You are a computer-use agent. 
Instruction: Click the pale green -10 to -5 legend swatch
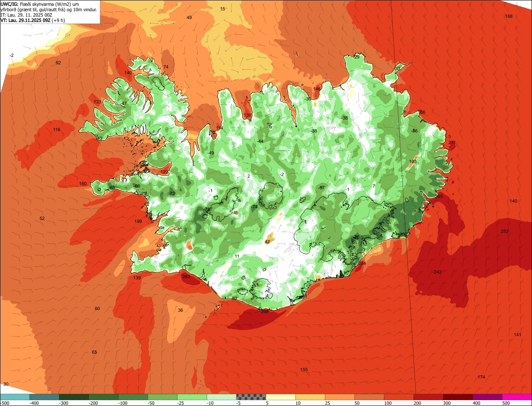pos(222,397)
